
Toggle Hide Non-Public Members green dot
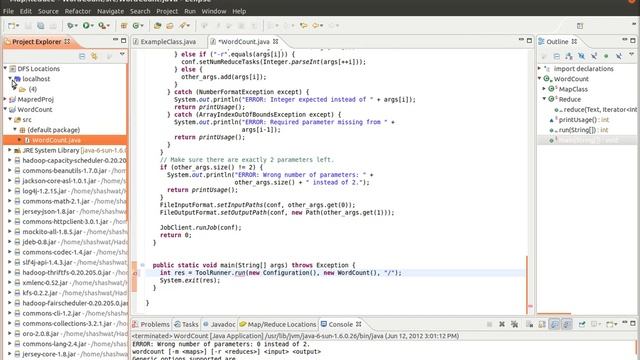[x=606, y=56]
